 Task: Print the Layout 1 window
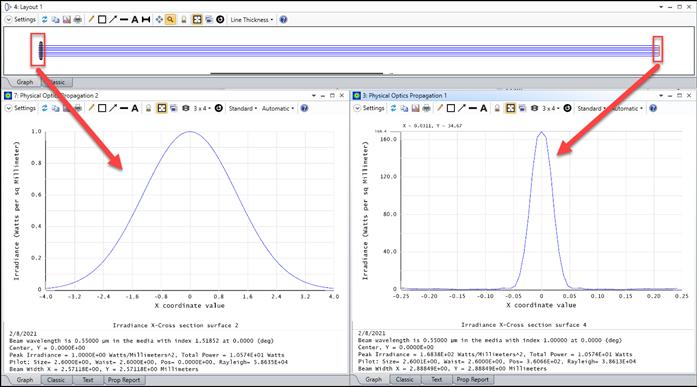tap(78, 20)
